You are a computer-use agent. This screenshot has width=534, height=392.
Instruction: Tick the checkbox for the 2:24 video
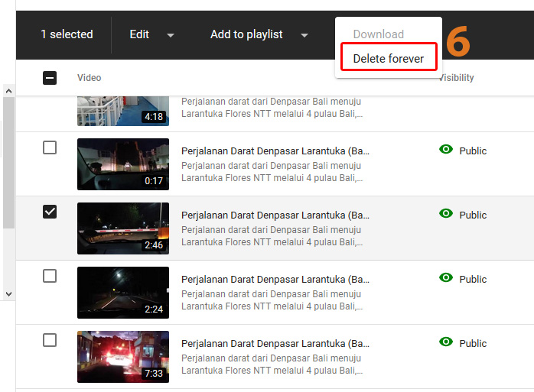coord(50,276)
